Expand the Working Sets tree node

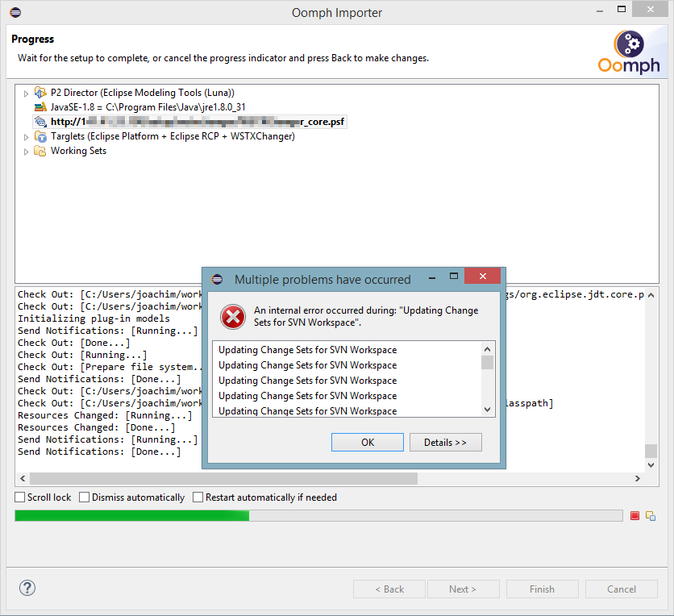(x=26, y=152)
